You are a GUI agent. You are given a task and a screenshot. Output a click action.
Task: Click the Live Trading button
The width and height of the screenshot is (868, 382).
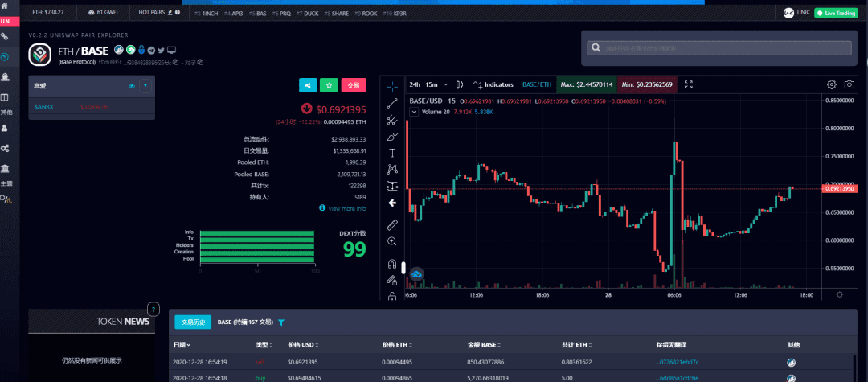(836, 13)
